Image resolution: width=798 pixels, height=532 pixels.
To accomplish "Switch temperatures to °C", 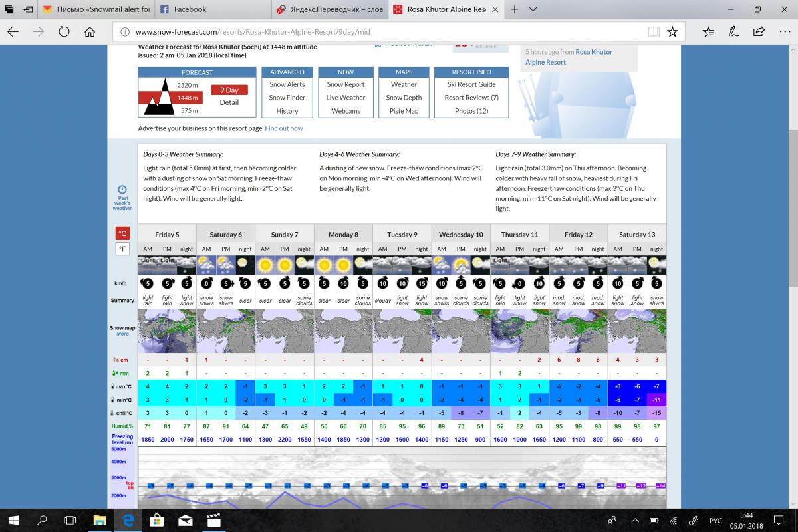I will 122,233.
